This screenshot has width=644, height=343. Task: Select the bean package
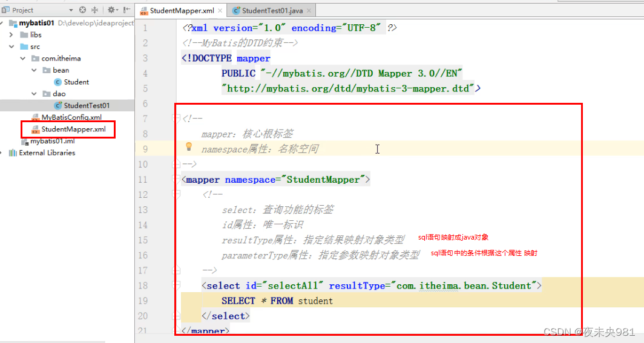[x=61, y=71]
